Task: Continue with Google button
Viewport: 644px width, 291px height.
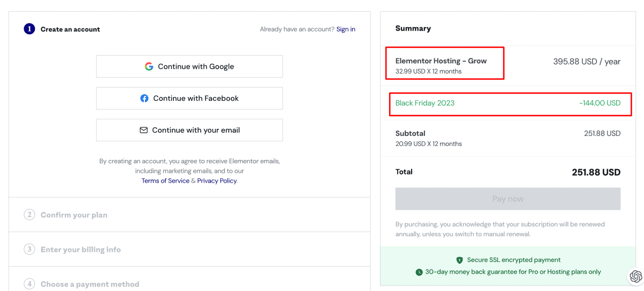Action: 189,67
